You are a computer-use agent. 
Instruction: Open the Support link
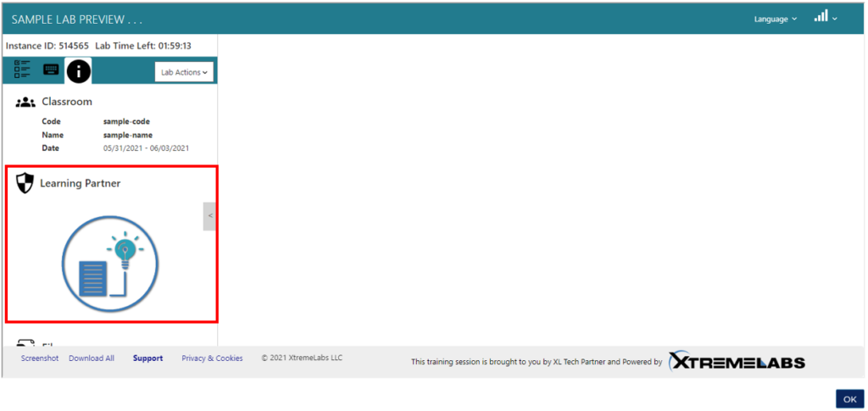[x=147, y=358]
